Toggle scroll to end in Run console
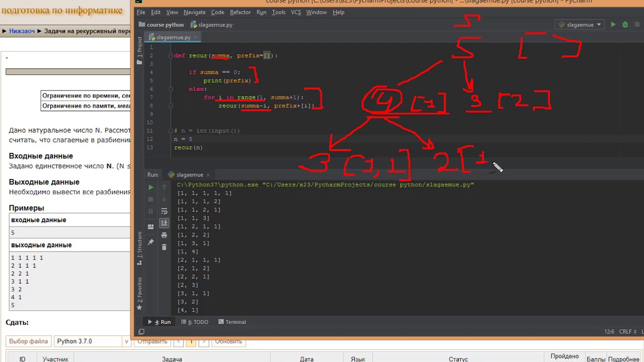The width and height of the screenshot is (644, 362). pyautogui.click(x=164, y=223)
